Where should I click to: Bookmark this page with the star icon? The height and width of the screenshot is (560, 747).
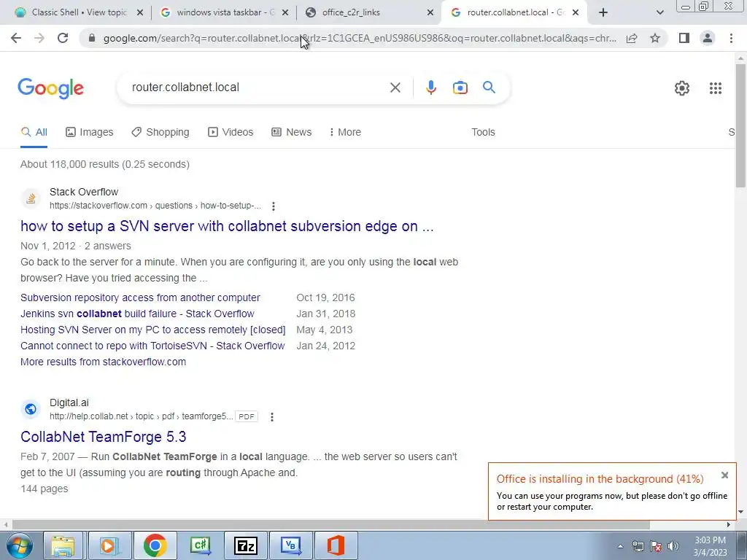coord(655,38)
